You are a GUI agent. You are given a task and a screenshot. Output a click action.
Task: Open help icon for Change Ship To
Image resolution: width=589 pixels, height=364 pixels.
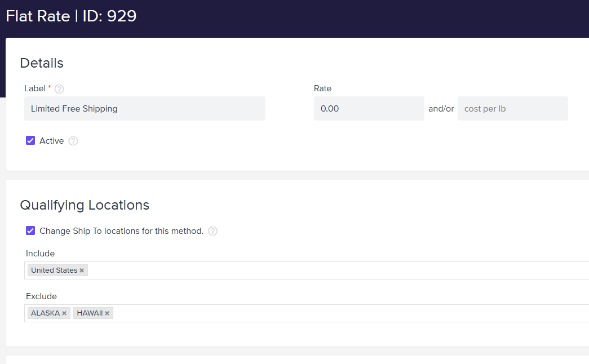coord(212,231)
